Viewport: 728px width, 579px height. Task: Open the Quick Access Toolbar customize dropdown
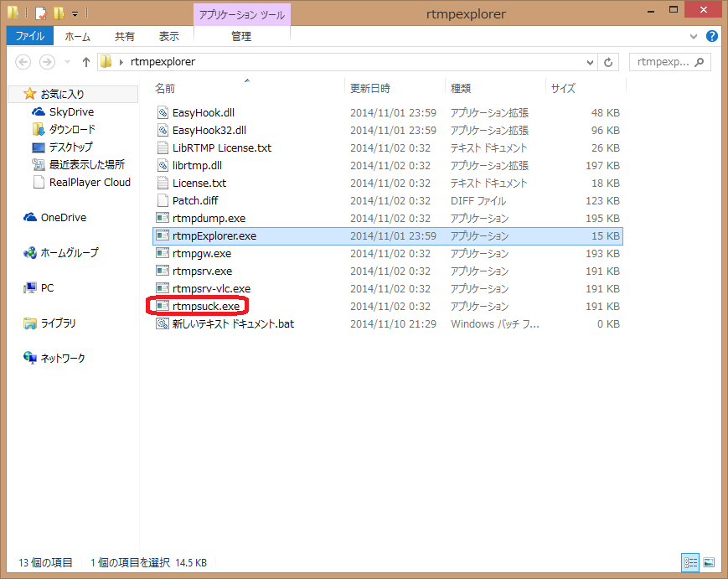[x=75, y=14]
